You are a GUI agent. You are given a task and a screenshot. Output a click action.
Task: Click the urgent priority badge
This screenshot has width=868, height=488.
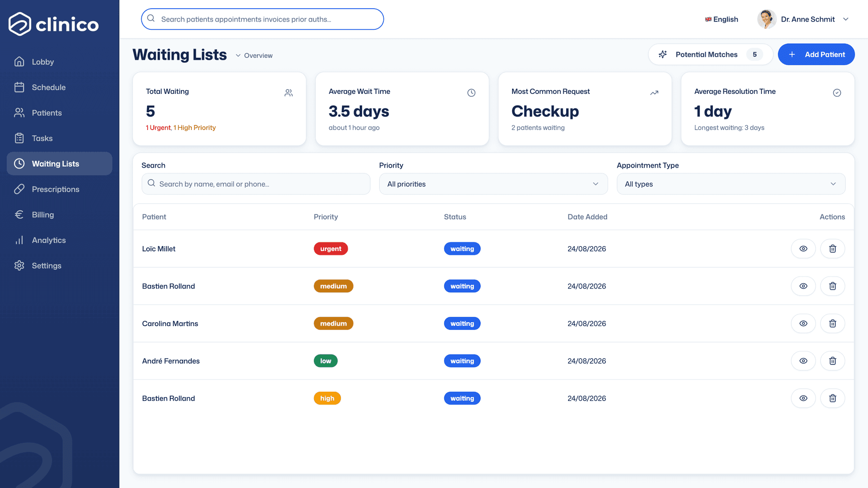click(331, 249)
